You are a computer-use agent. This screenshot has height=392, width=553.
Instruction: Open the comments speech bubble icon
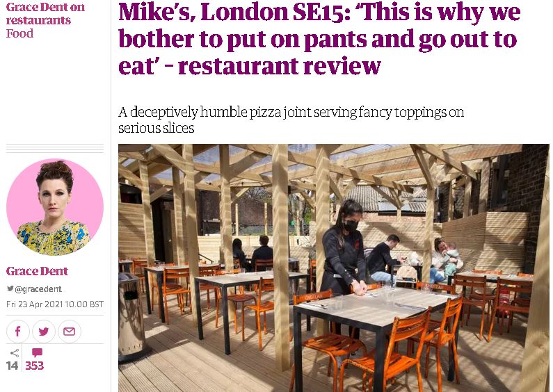pyautogui.click(x=37, y=352)
